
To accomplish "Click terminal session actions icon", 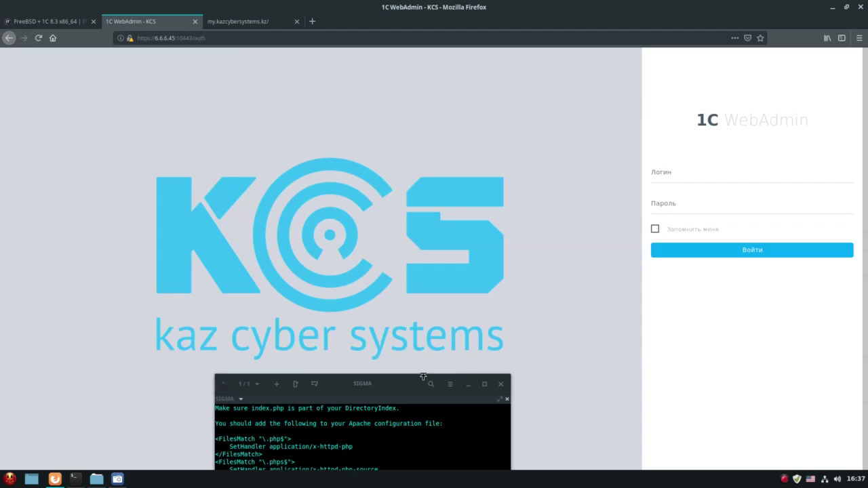I will tap(315, 384).
